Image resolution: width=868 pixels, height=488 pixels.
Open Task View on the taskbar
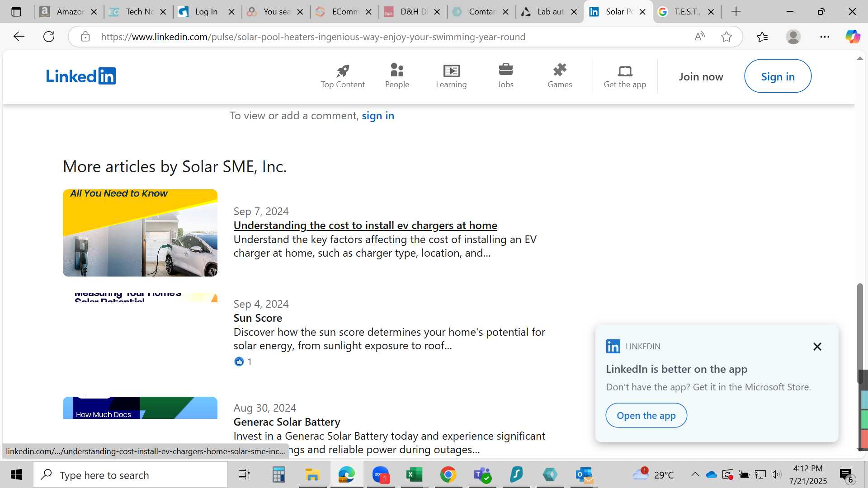[244, 475]
